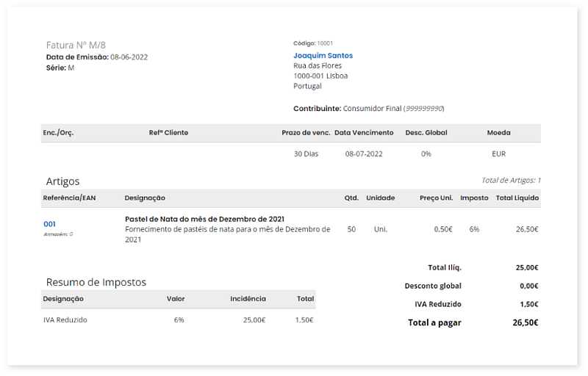Click the Data Vencimento column header
Image resolution: width=588 pixels, height=376 pixels.
[364, 133]
